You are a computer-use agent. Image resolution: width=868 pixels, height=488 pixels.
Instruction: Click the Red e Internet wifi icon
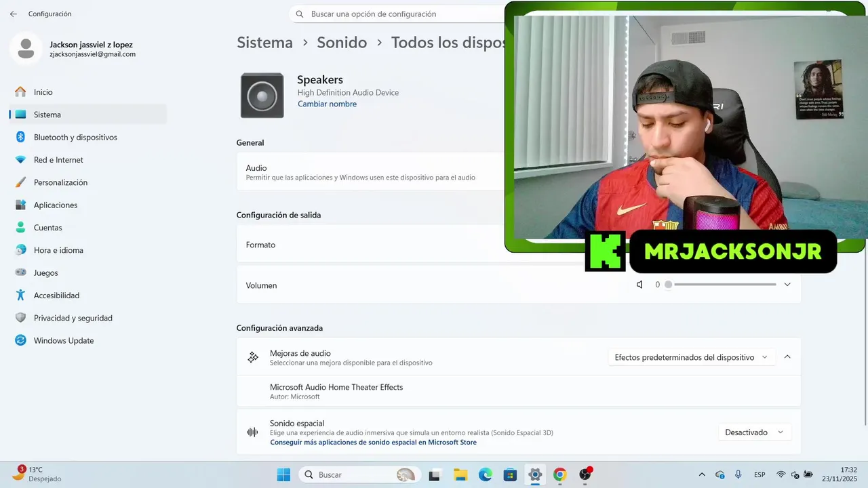pyautogui.click(x=20, y=160)
